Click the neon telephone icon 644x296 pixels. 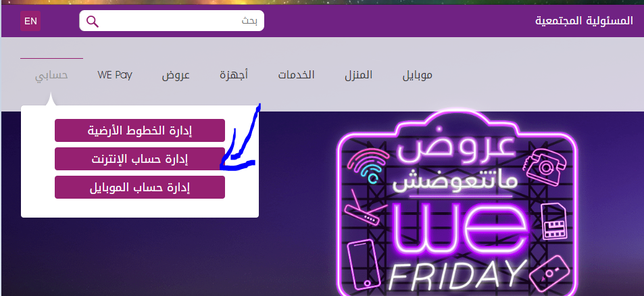pos(542,167)
